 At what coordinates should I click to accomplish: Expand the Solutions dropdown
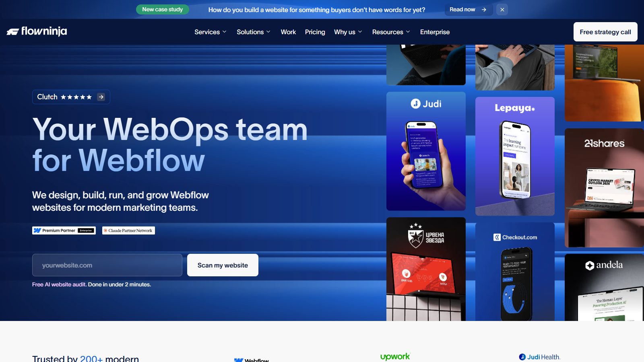(x=254, y=32)
